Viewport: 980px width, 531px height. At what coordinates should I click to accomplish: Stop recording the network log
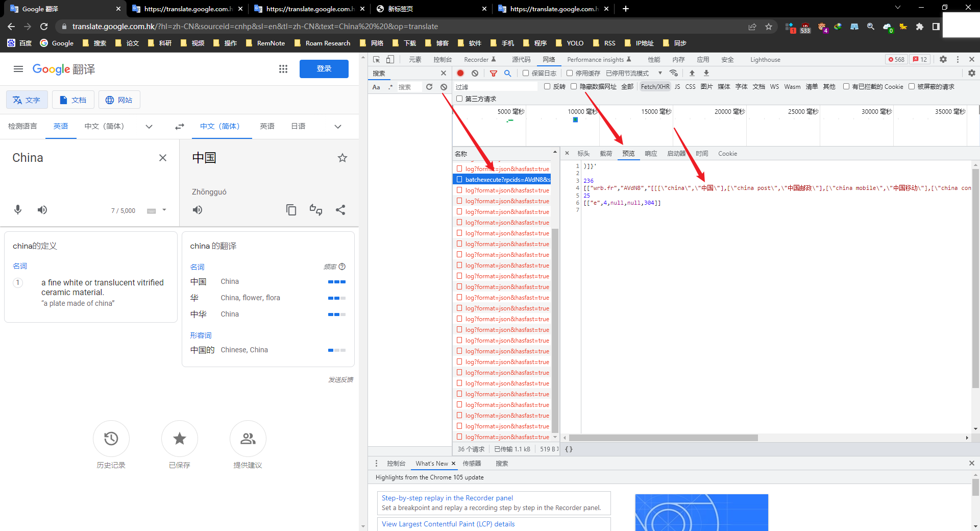460,73
